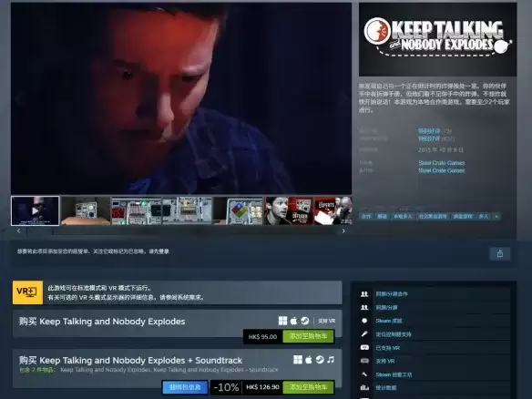Open the share button beside the wishlist notice
Screen dimensions: 532x399
(x=500, y=254)
